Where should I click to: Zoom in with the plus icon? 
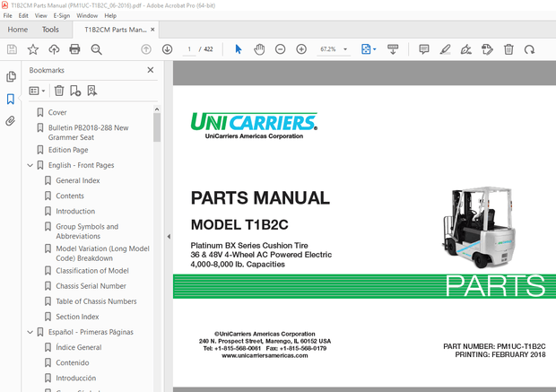tap(301, 49)
